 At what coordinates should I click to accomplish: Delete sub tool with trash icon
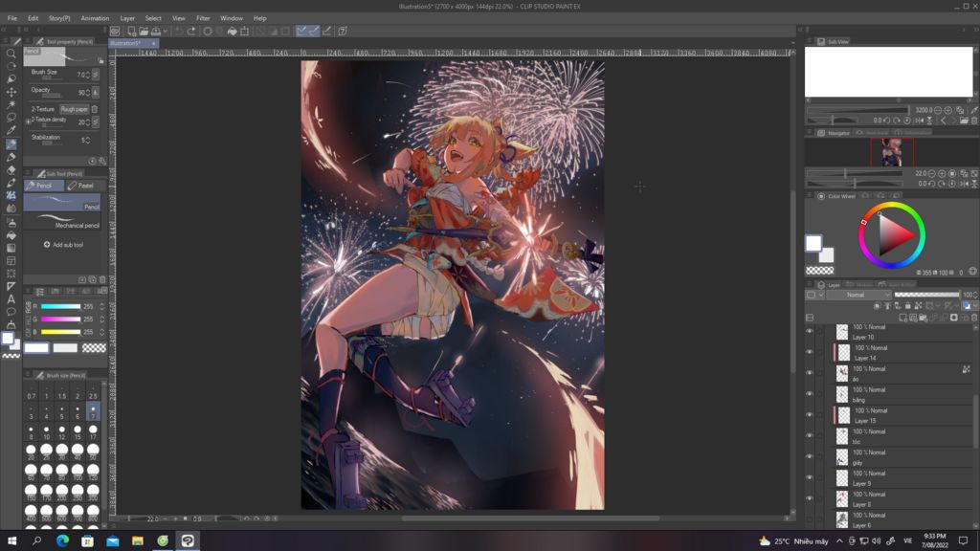tap(102, 280)
